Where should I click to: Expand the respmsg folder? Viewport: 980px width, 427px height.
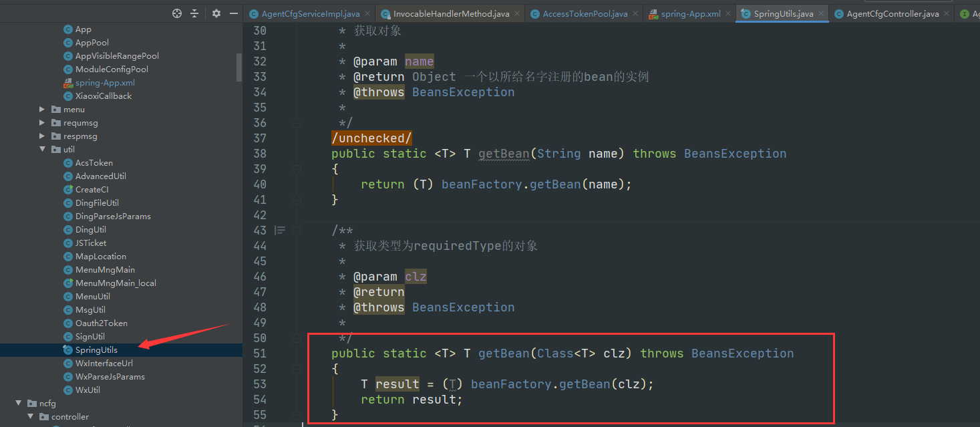(x=42, y=136)
